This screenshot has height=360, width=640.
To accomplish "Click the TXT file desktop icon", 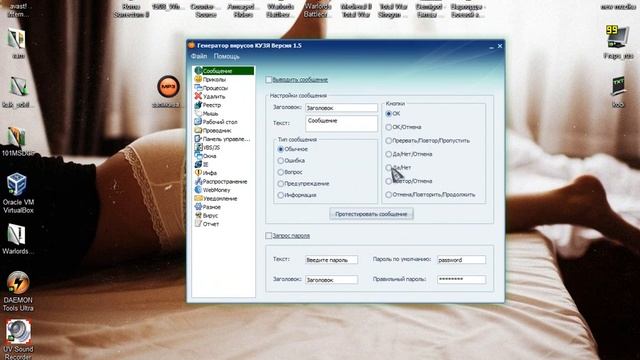I will tap(618, 87).
